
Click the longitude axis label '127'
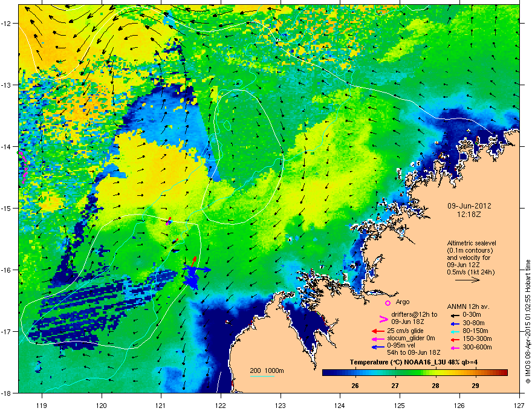click(519, 406)
